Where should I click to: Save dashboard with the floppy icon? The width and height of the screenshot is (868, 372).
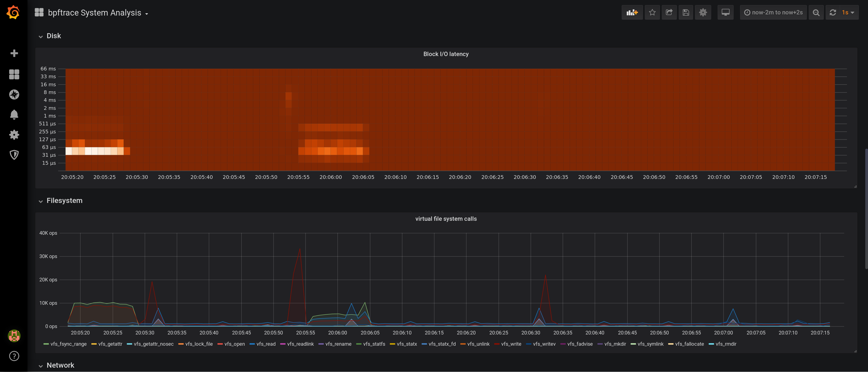pyautogui.click(x=686, y=12)
